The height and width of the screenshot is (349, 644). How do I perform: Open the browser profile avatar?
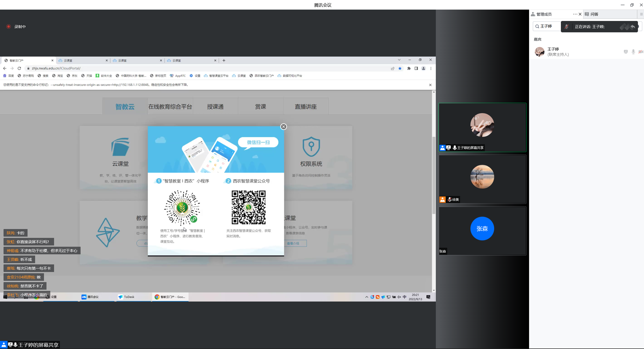[x=423, y=68]
